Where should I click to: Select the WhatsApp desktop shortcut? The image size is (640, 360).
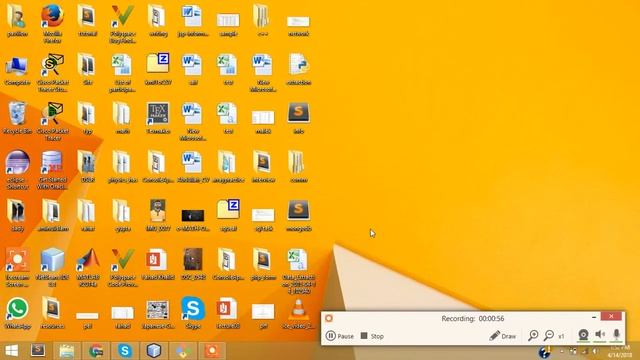(17, 313)
